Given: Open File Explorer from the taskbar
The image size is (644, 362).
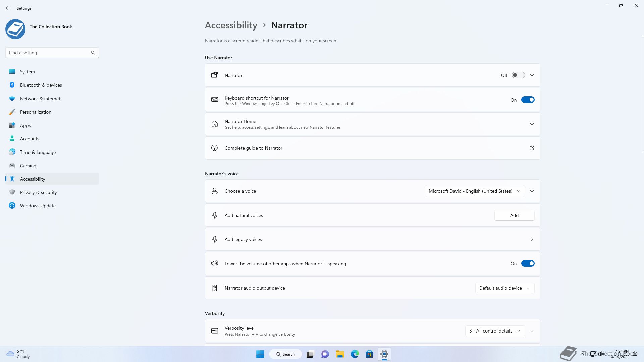Looking at the screenshot, I should (340, 354).
